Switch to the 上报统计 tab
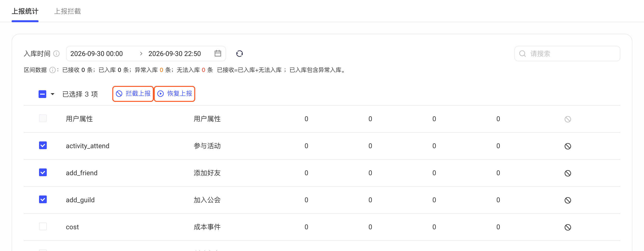 25,11
